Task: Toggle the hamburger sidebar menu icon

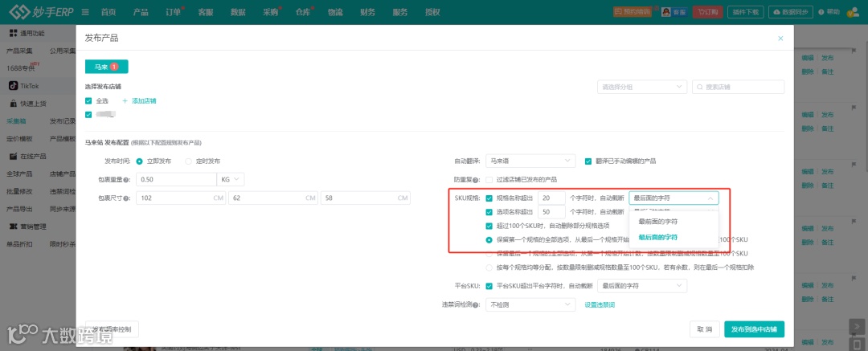Action: click(85, 12)
